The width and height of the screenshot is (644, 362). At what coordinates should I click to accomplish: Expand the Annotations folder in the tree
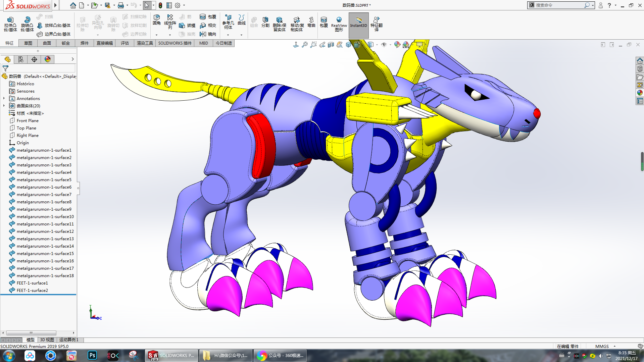(4, 99)
